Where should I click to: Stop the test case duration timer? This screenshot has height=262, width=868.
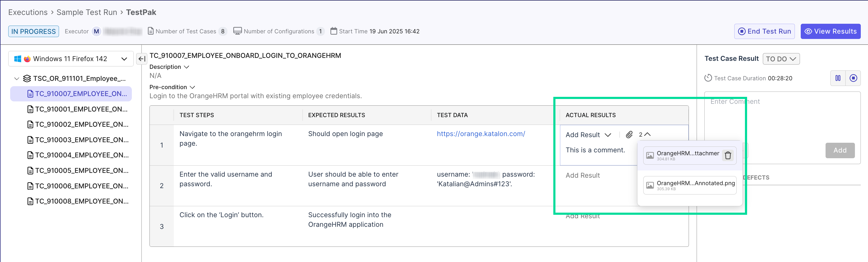(853, 78)
